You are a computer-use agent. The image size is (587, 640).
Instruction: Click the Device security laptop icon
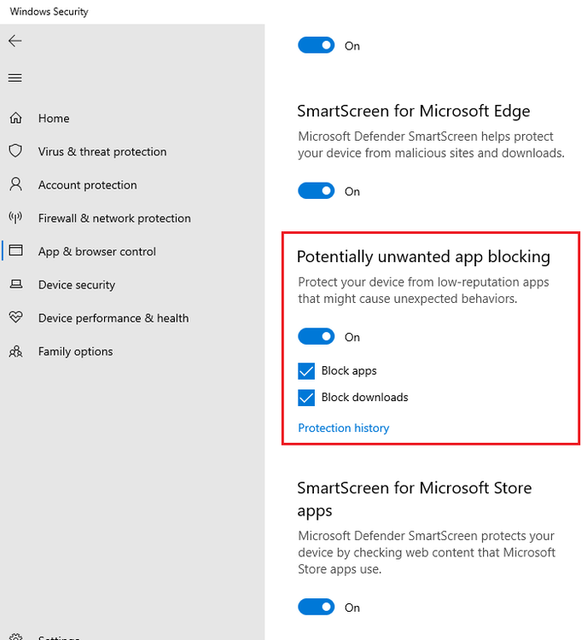coord(16,284)
